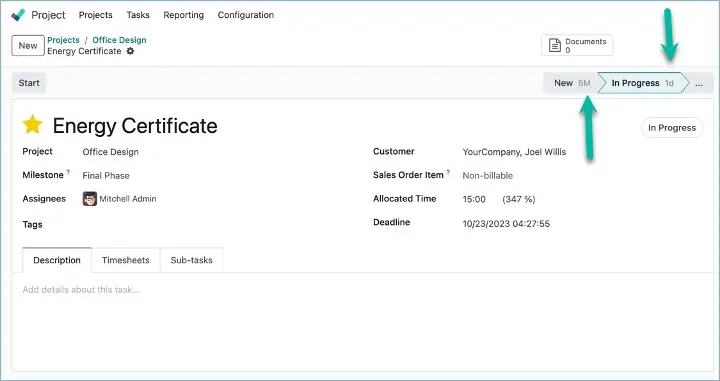
Task: Open Sales Order Item Non-billable field
Action: pyautogui.click(x=488, y=175)
